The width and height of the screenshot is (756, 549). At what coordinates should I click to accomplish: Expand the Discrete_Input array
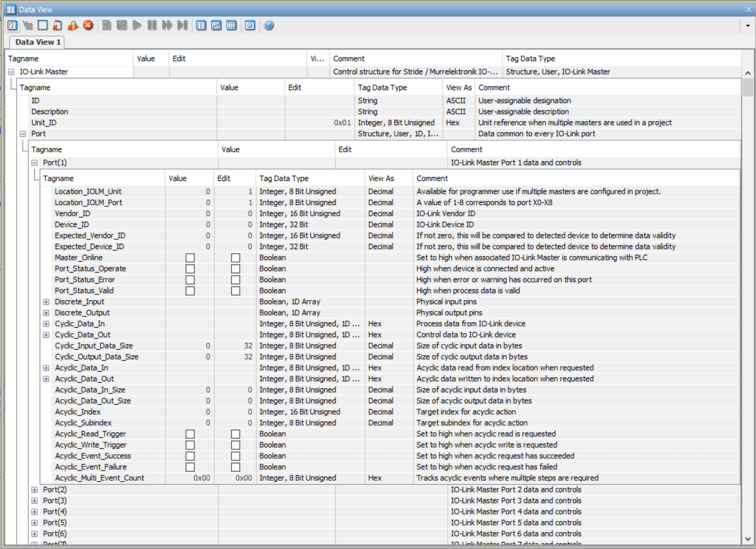click(x=46, y=302)
